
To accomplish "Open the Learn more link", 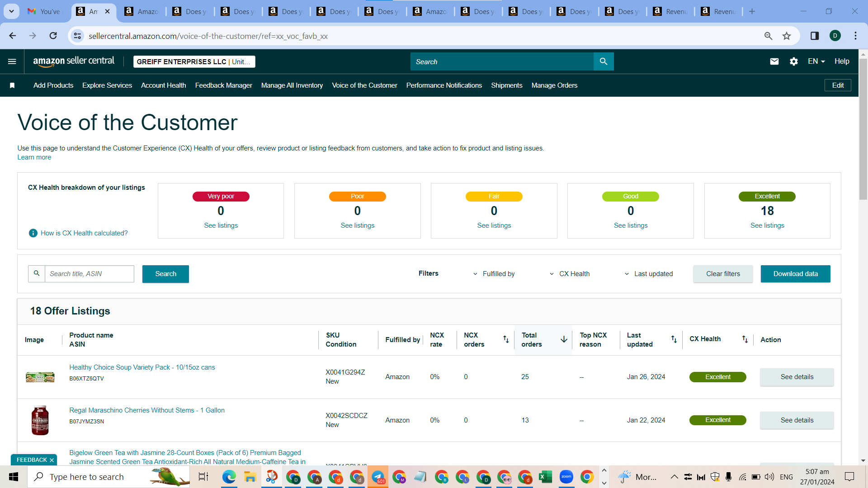I will tap(34, 157).
